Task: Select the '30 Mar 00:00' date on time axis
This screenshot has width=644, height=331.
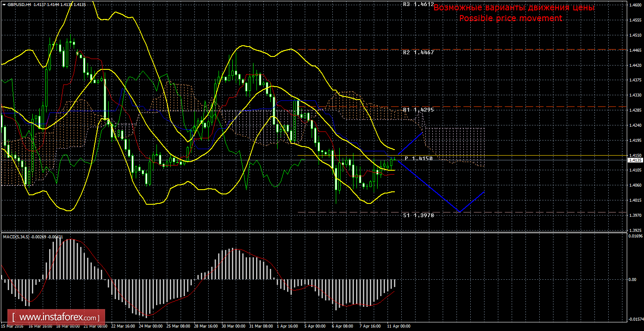Action: coord(234,326)
